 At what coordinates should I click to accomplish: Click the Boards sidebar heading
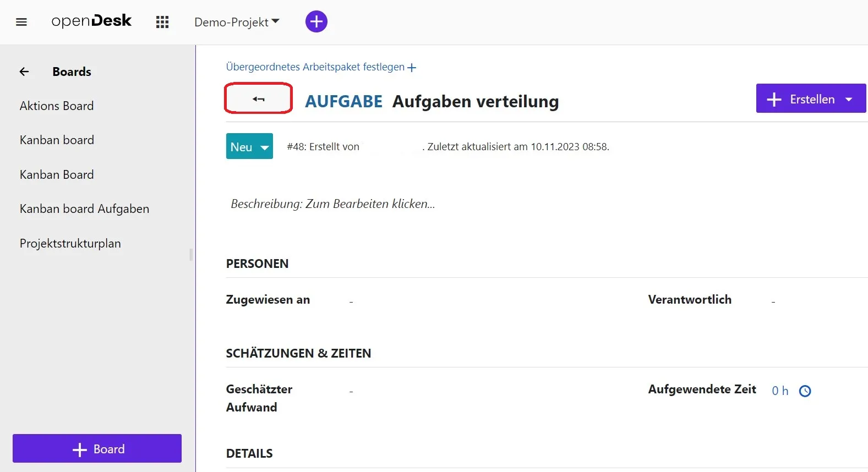point(72,72)
